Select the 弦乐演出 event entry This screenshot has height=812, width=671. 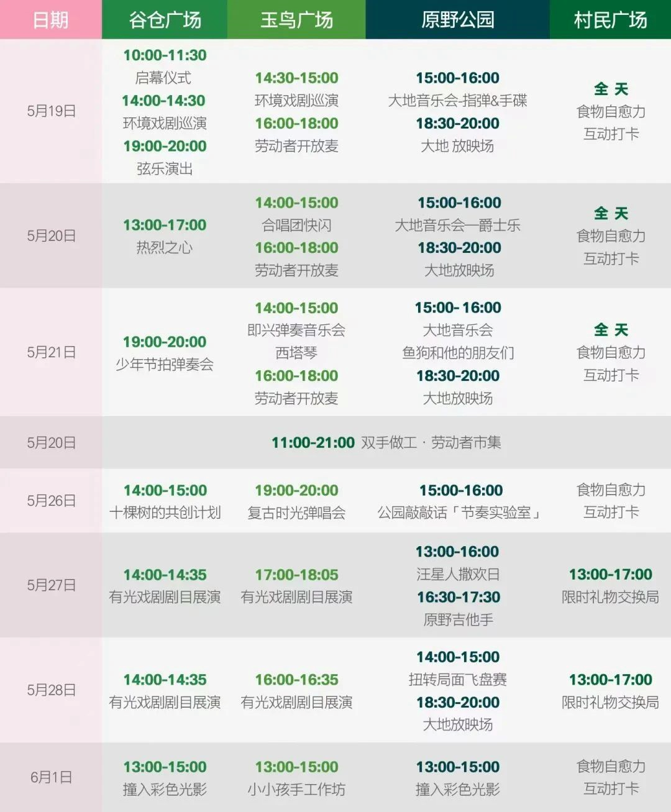[165, 168]
